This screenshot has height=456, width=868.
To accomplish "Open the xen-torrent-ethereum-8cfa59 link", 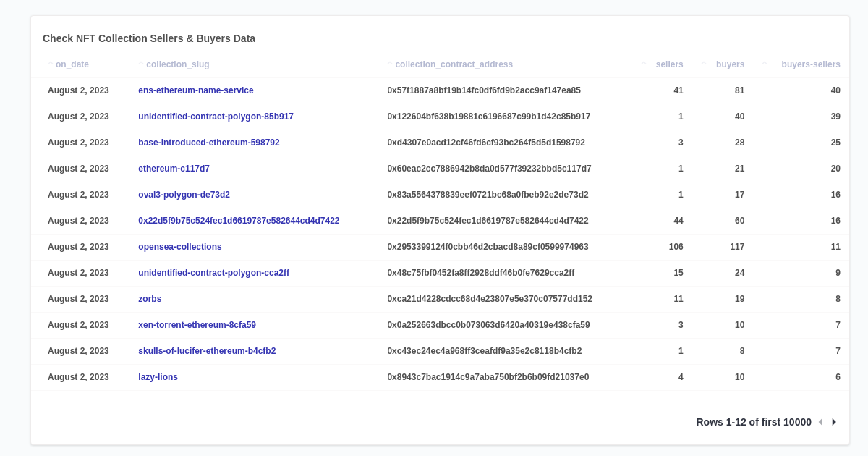I will tap(196, 324).
